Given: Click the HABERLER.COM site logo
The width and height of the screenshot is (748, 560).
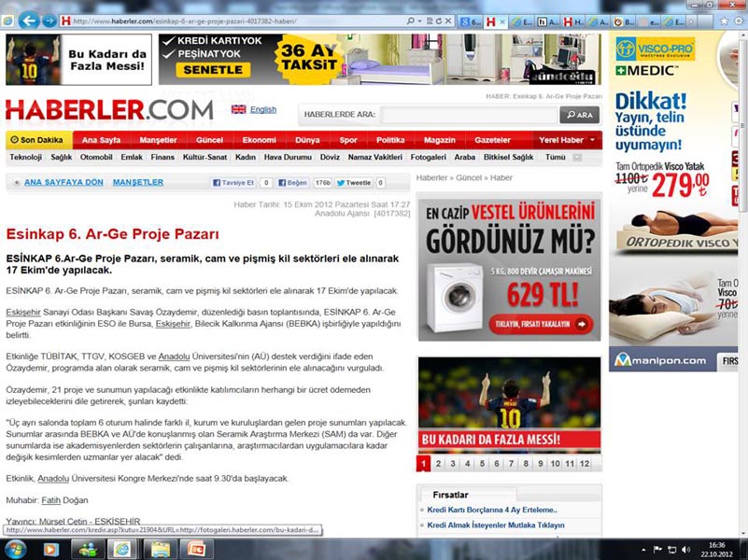Looking at the screenshot, I should pos(109,110).
